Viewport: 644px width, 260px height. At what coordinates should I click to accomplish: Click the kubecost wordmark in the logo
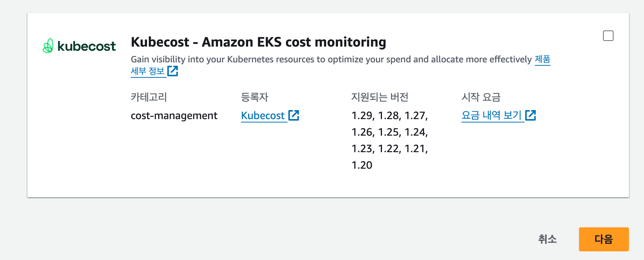tap(86, 46)
